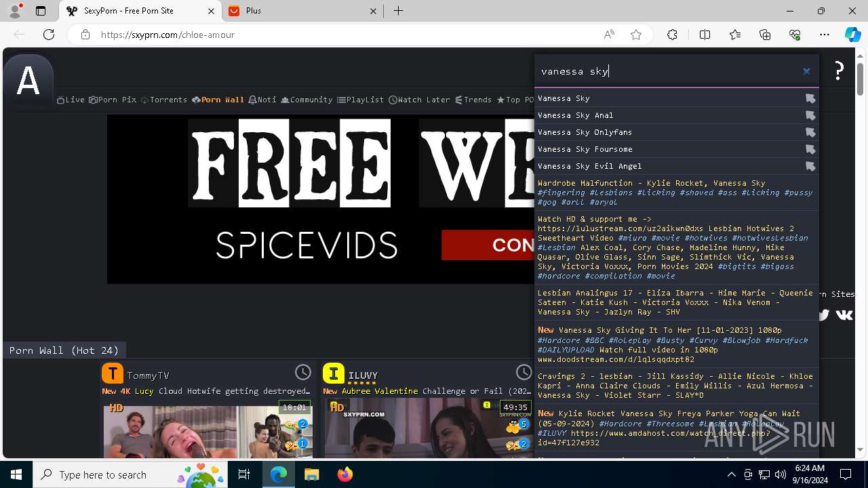
Task: Add TommyTV video to watch later
Action: coord(302,372)
